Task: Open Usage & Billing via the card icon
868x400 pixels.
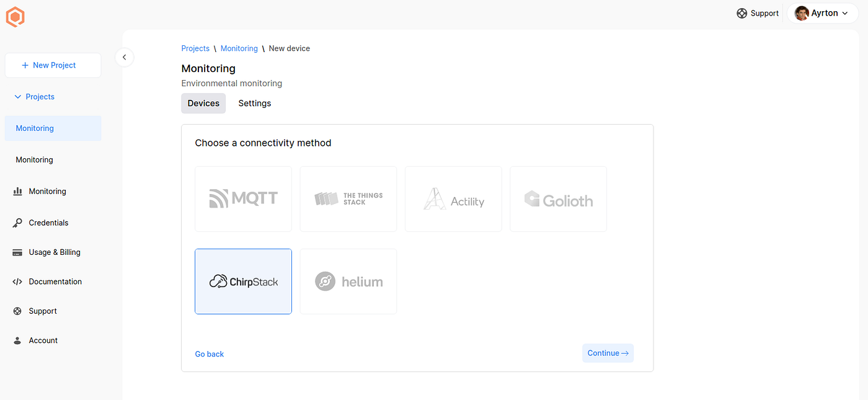Action: 17,252
